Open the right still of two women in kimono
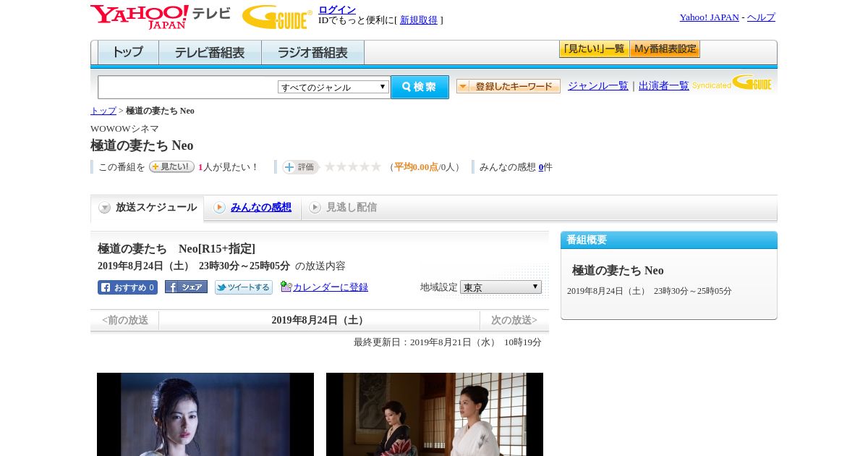Screen dimensions: 868x456 click(435, 414)
